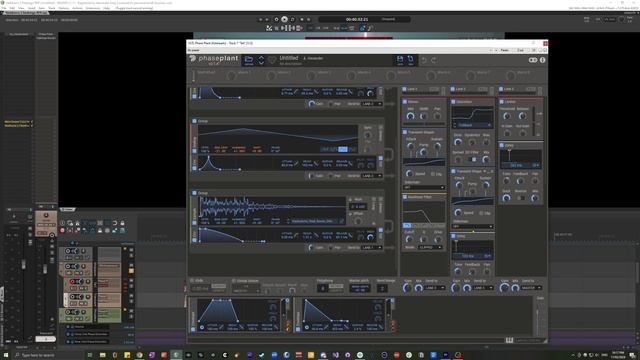Image resolution: width=640 pixels, height=360 pixels.
Task: Disable the Distortion effect in Lane 2
Action: [x=453, y=102]
